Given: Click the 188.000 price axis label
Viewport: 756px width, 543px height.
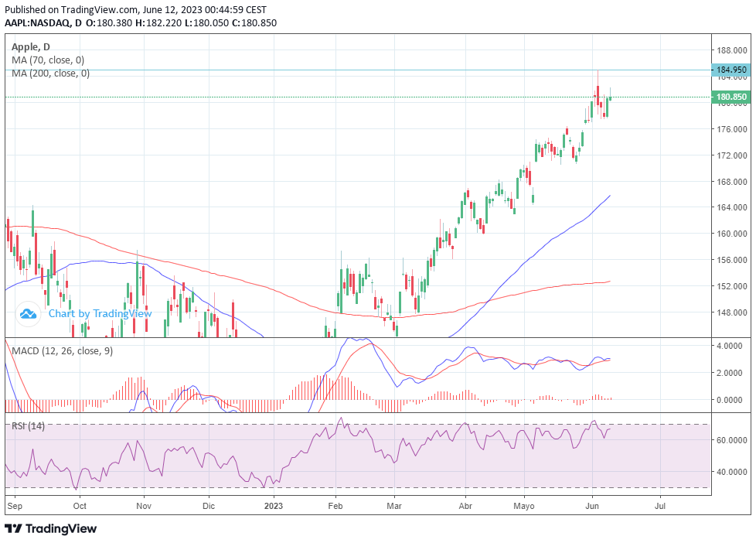Looking at the screenshot, I should coord(732,51).
